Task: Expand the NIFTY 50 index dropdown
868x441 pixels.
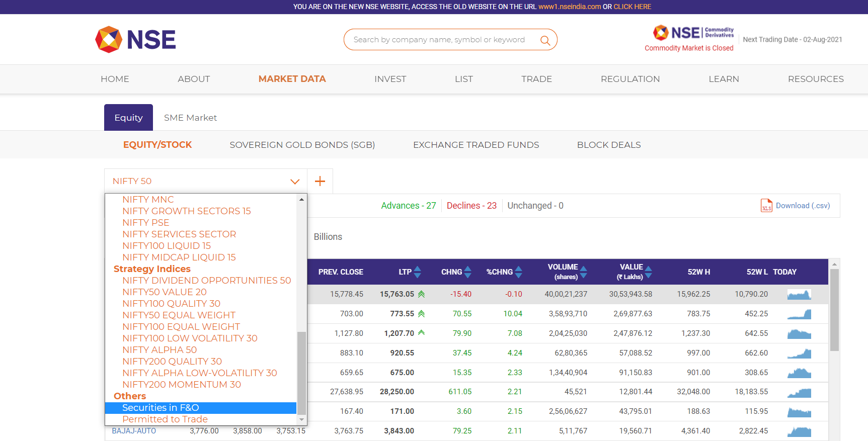Action: [206, 181]
